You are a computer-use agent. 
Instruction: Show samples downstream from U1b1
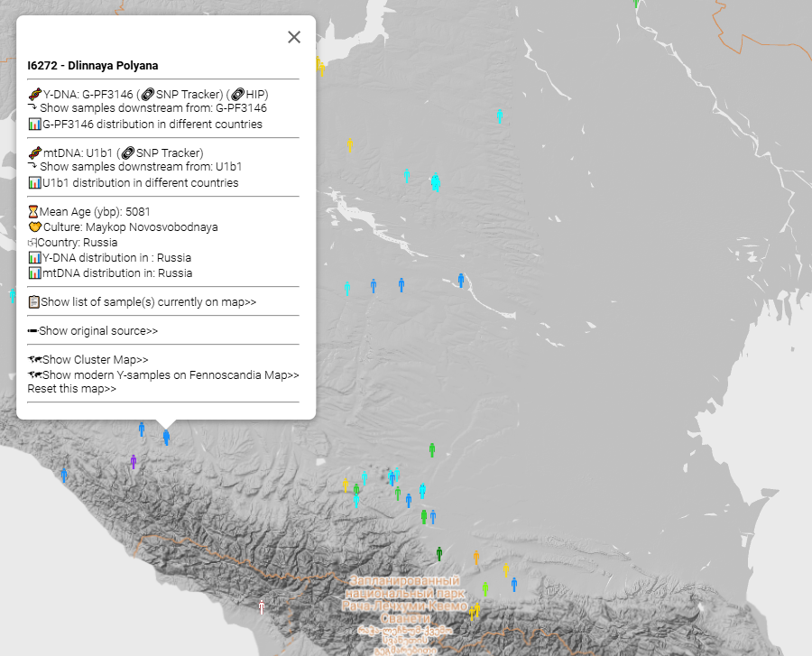pyautogui.click(x=140, y=166)
